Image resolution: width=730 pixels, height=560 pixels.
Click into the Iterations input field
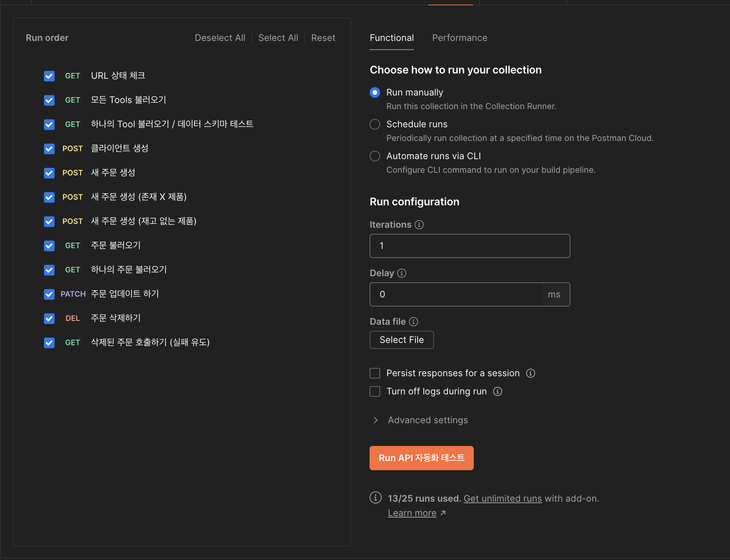pos(470,246)
